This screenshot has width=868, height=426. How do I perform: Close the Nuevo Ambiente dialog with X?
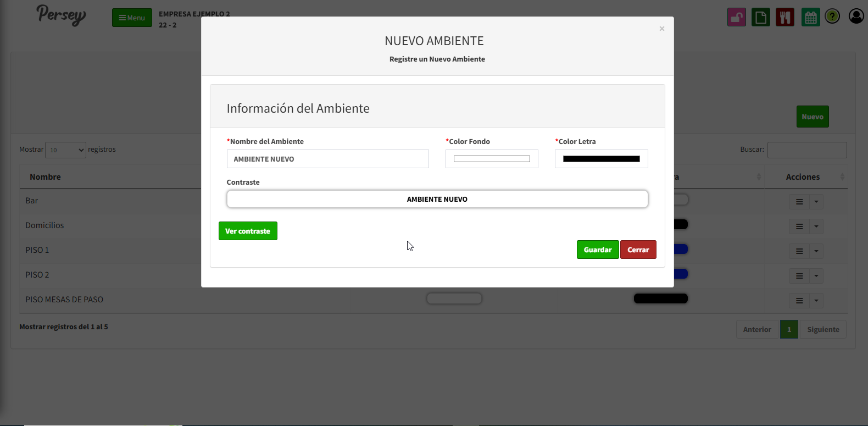click(661, 29)
